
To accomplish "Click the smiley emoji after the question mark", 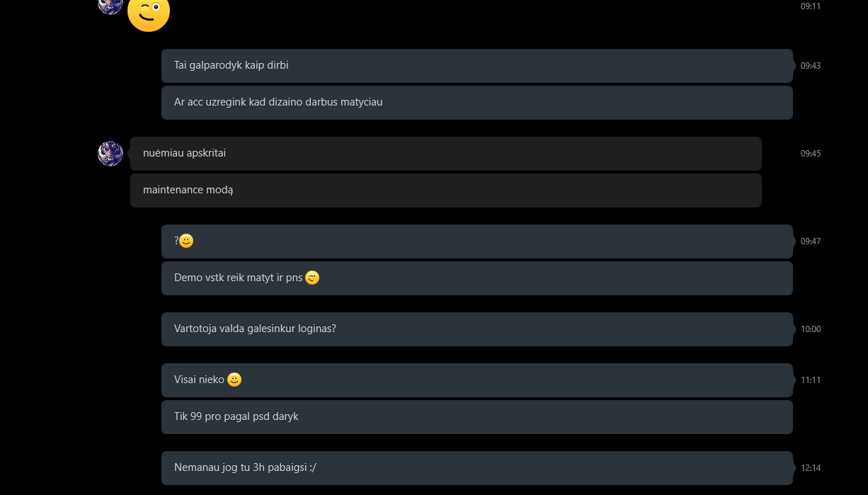I will 186,241.
